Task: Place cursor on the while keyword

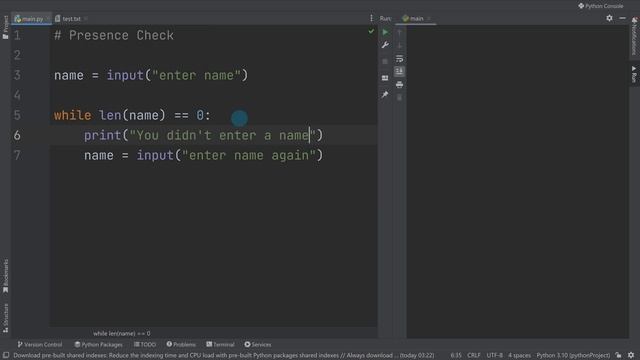Action: point(72,115)
